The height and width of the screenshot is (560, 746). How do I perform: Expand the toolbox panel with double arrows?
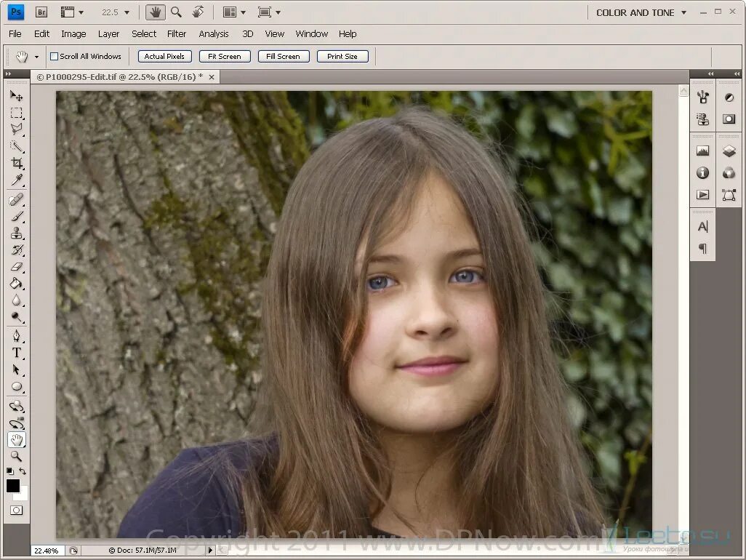[8, 73]
